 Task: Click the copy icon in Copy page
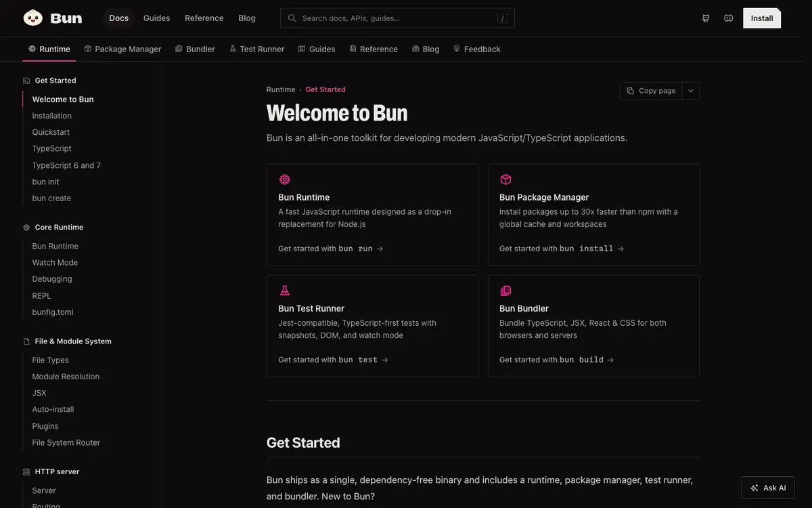(630, 91)
